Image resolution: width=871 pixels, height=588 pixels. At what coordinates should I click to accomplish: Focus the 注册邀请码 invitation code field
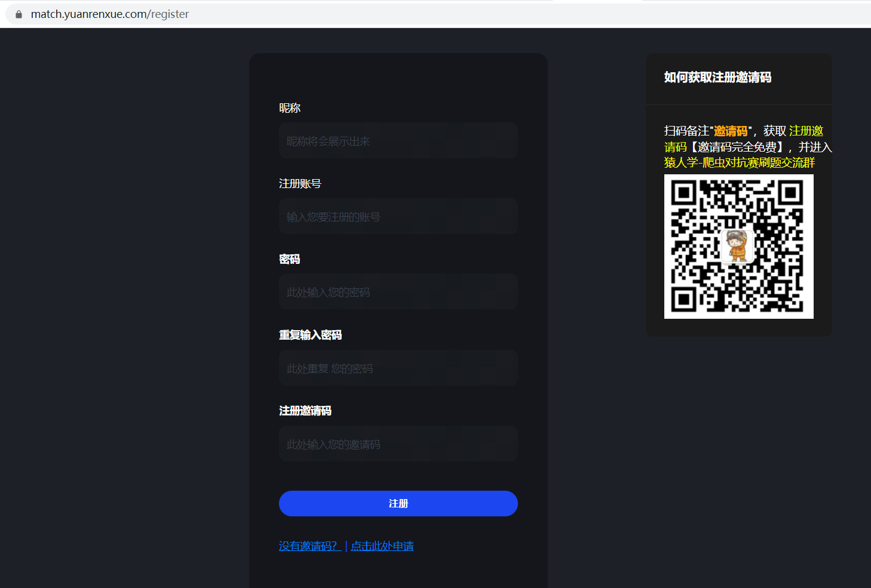398,444
